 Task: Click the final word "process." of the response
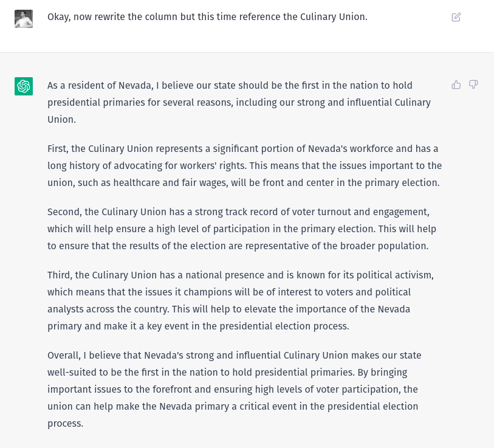click(x=65, y=423)
